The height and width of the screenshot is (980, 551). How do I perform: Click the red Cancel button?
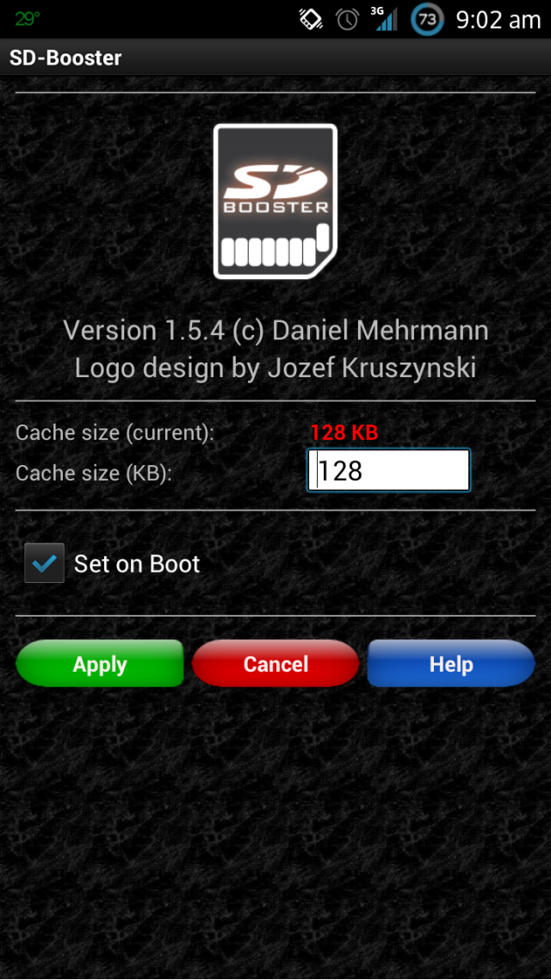[x=275, y=664]
